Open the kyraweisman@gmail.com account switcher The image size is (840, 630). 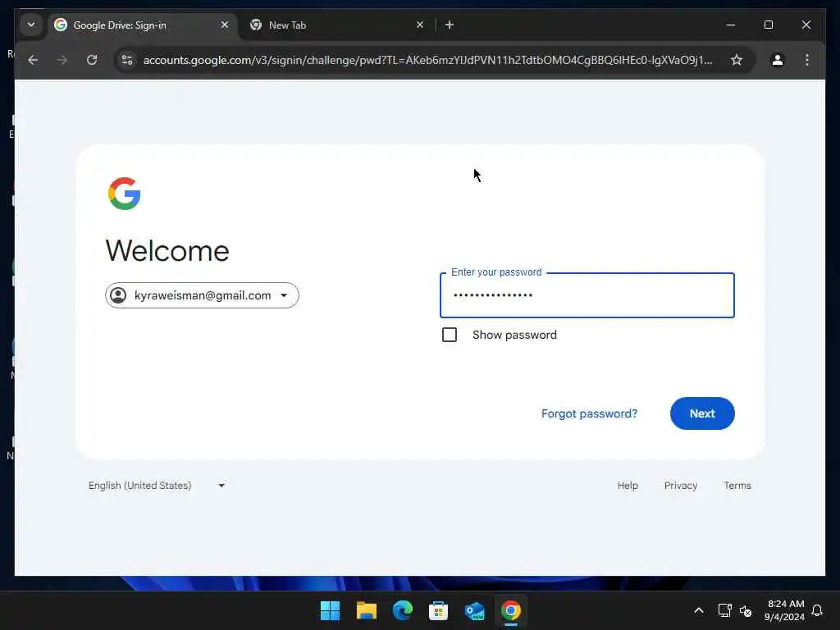(202, 295)
